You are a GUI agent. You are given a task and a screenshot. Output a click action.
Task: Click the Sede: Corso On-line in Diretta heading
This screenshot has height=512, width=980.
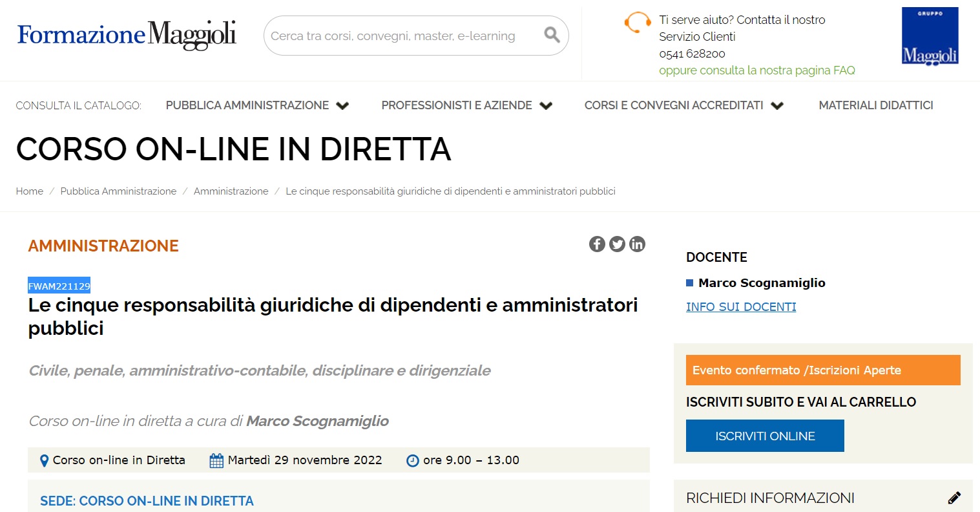point(147,501)
